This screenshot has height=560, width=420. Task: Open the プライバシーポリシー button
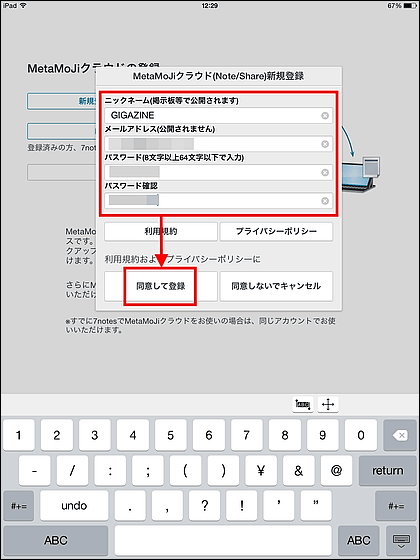[276, 231]
